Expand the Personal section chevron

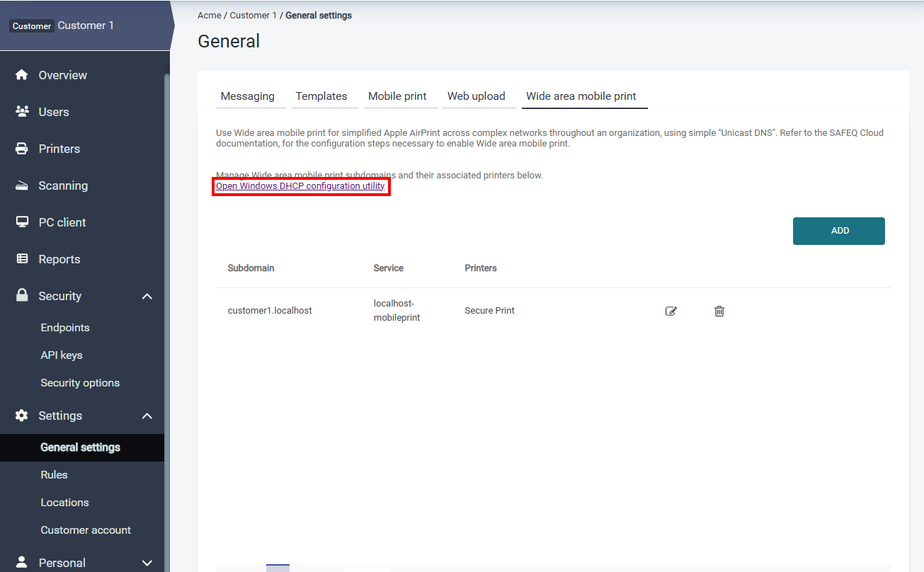(147, 563)
